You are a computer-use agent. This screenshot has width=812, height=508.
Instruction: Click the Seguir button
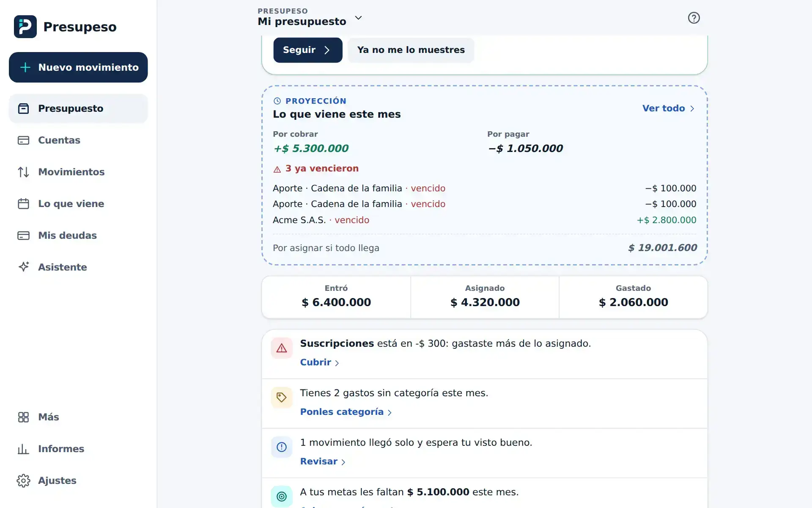[x=307, y=50]
